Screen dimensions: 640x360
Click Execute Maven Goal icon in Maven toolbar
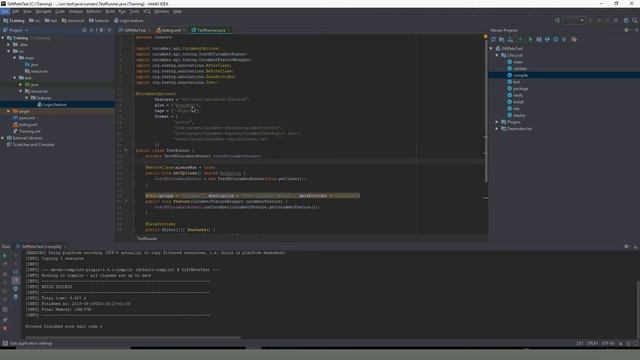[x=539, y=39]
